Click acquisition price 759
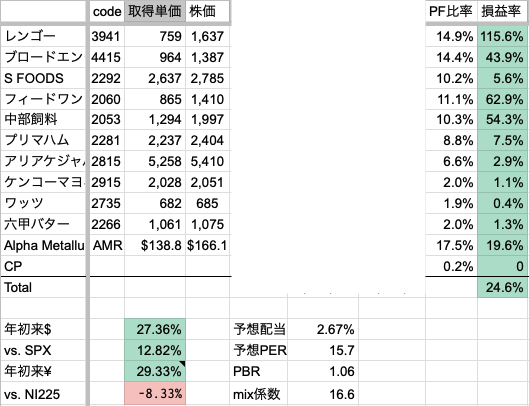 [x=155, y=36]
